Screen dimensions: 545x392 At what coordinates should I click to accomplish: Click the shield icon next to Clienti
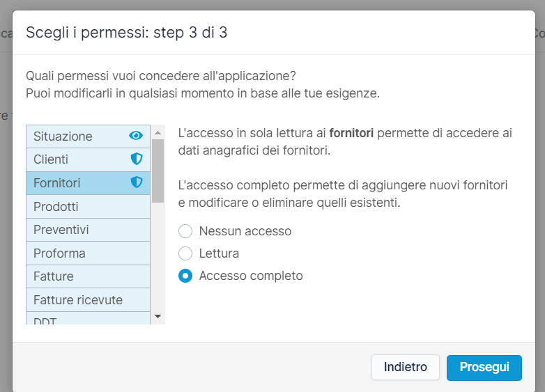(137, 159)
